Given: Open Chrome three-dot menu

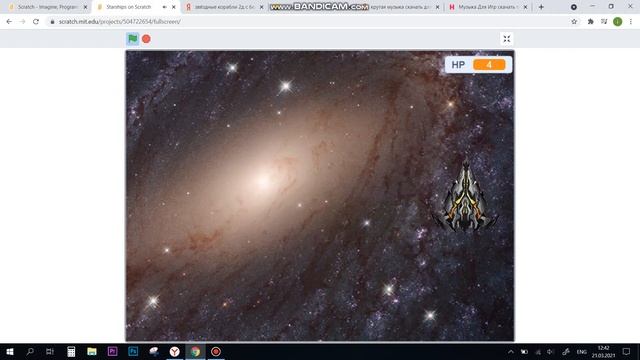Looking at the screenshot, I should coord(631,22).
